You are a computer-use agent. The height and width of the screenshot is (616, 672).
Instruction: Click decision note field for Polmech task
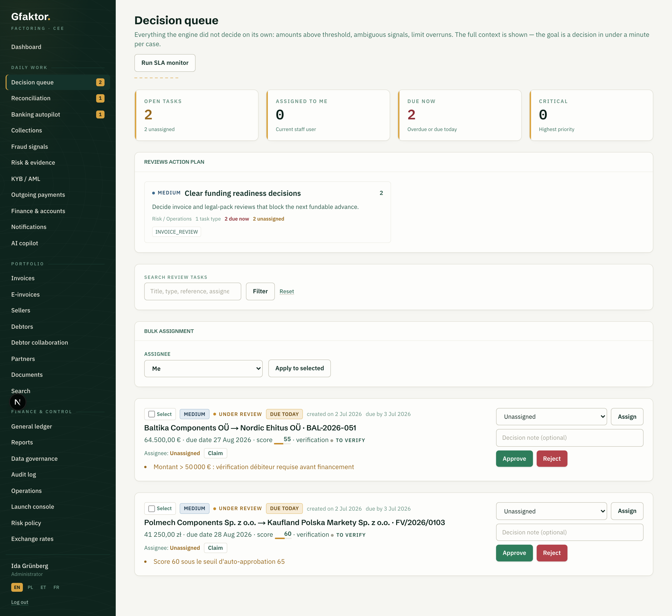[x=570, y=532]
